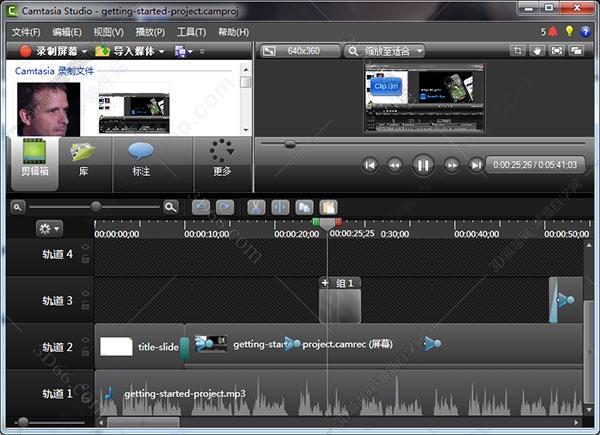Open the File (文件) menu
This screenshot has height=435, width=600.
click(25, 32)
